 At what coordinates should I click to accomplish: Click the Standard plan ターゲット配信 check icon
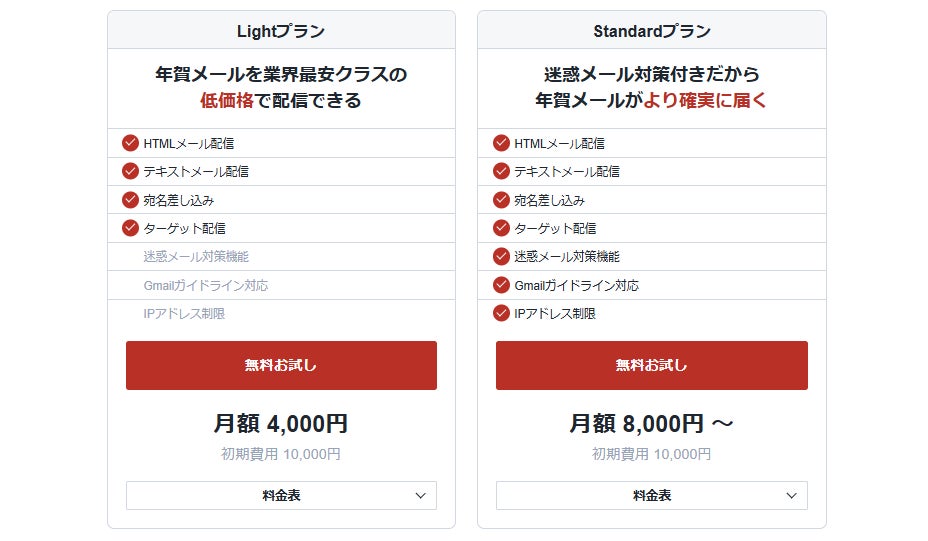[501, 228]
